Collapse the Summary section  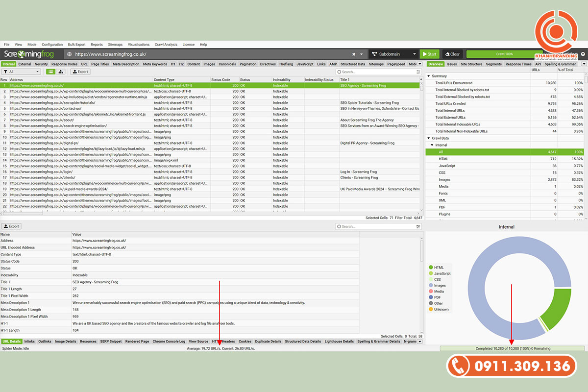coord(429,76)
